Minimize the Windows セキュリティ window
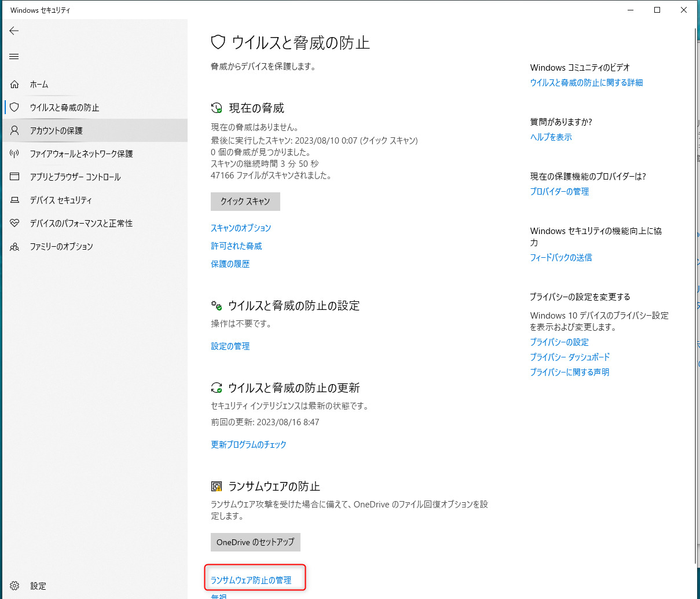 coord(631,10)
